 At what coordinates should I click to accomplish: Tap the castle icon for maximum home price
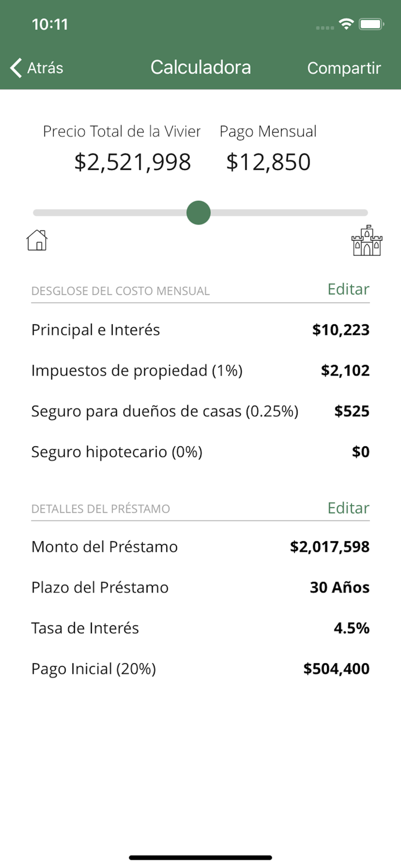(x=366, y=240)
